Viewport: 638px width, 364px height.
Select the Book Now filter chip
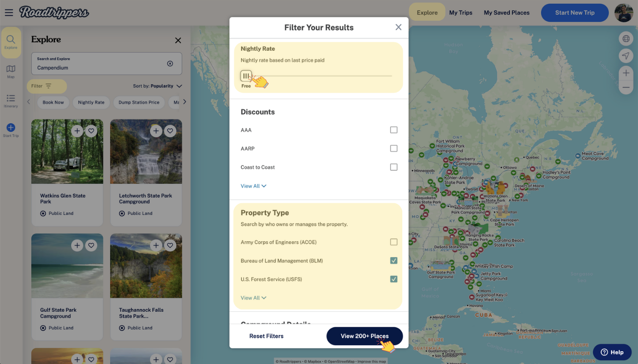point(53,103)
